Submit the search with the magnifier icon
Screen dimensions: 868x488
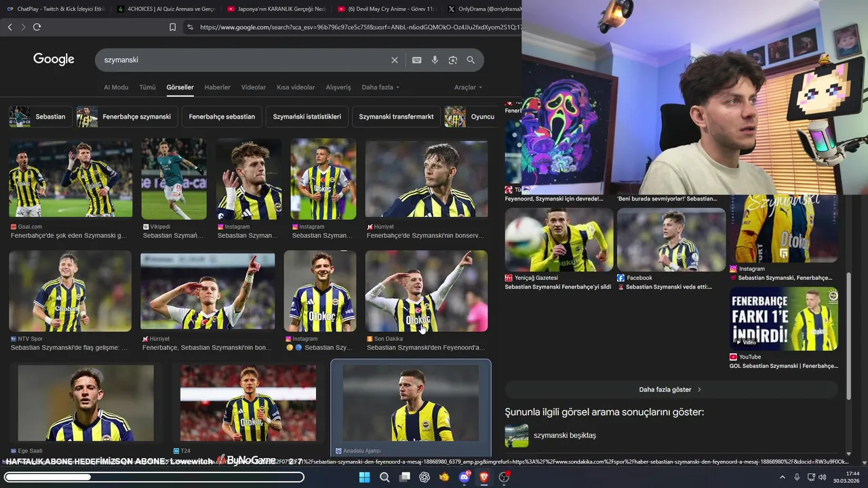(x=471, y=60)
